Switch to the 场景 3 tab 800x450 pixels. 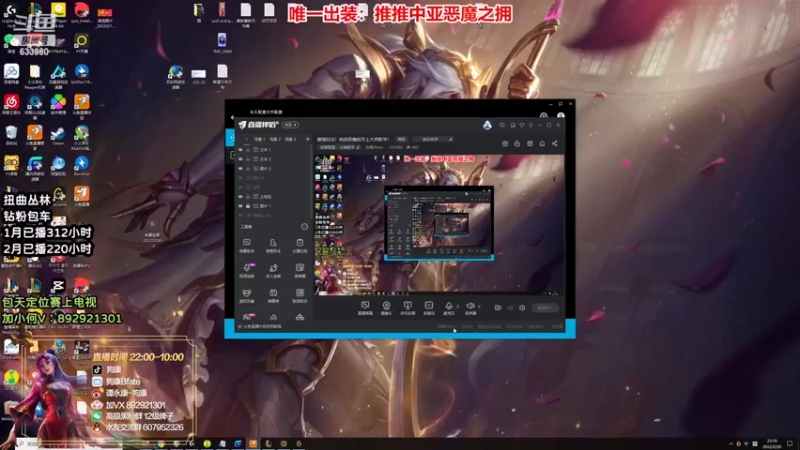coord(290,139)
